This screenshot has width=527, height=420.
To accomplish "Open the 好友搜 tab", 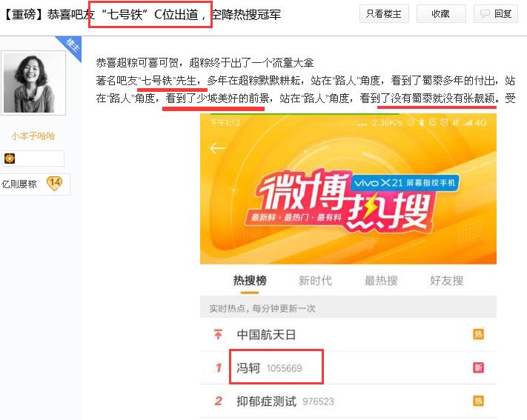I will click(x=447, y=280).
